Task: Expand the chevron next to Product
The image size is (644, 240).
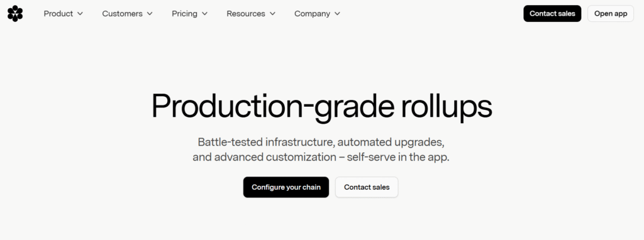Action: pyautogui.click(x=80, y=14)
